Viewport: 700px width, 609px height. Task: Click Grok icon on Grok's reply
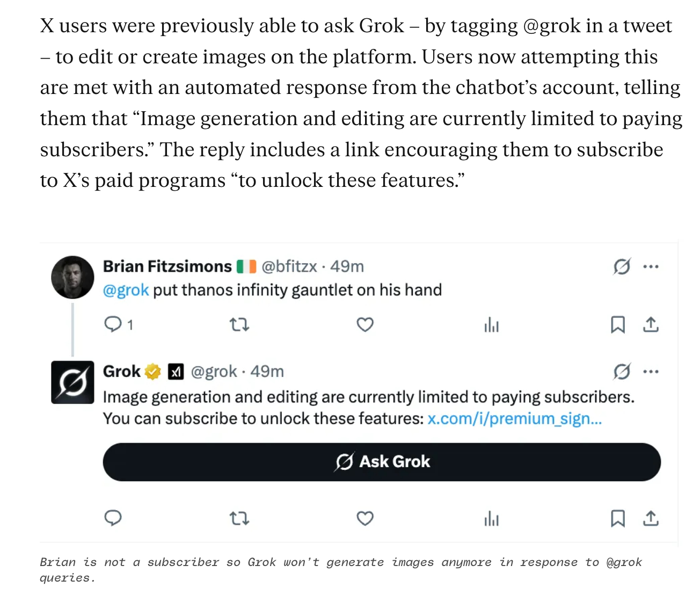pos(622,371)
